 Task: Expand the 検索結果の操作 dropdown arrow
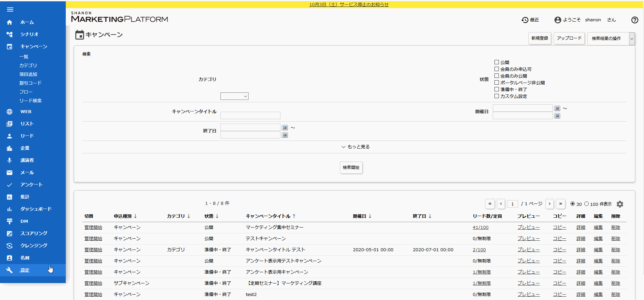tap(631, 39)
